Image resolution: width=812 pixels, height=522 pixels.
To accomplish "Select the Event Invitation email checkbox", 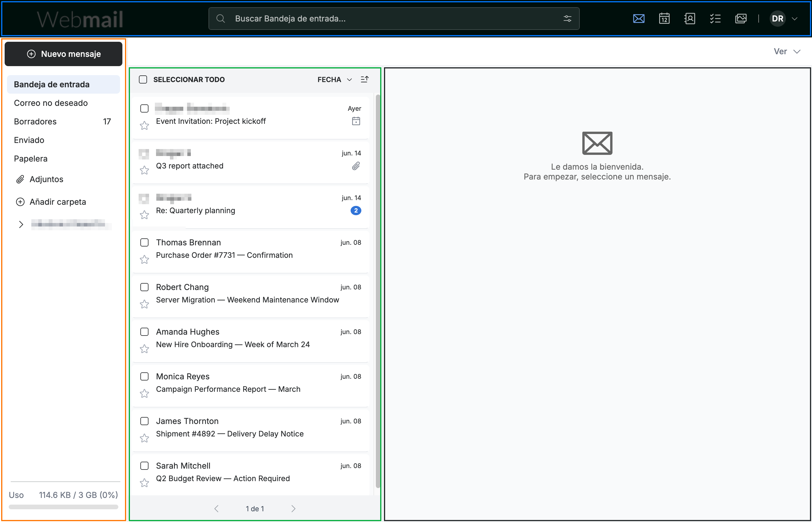I will 144,108.
